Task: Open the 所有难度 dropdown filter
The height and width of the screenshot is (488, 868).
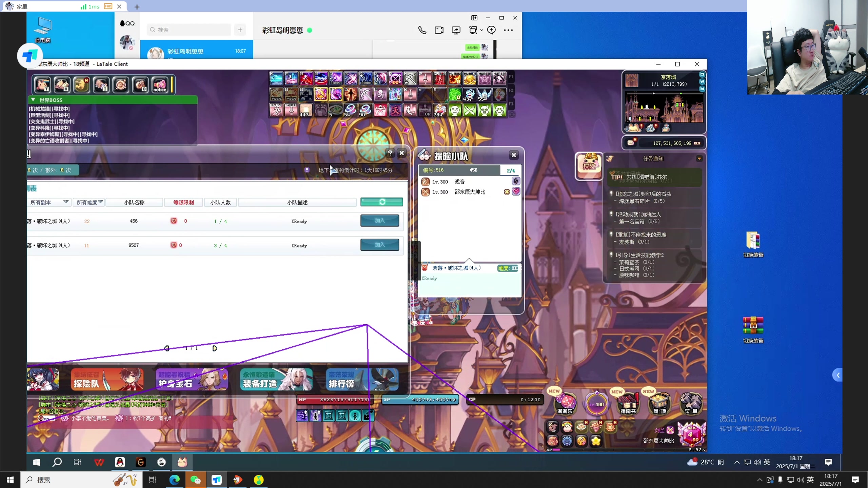Action: point(89,202)
